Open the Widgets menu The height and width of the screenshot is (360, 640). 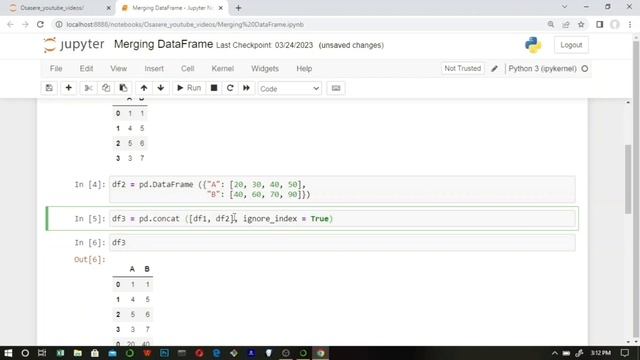point(264,69)
